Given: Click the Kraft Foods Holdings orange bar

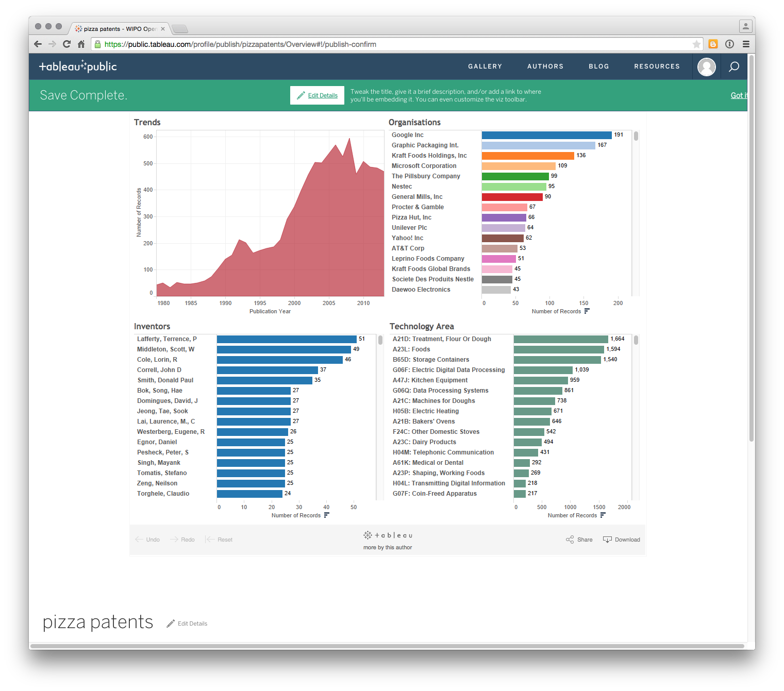Looking at the screenshot, I should pos(528,156).
